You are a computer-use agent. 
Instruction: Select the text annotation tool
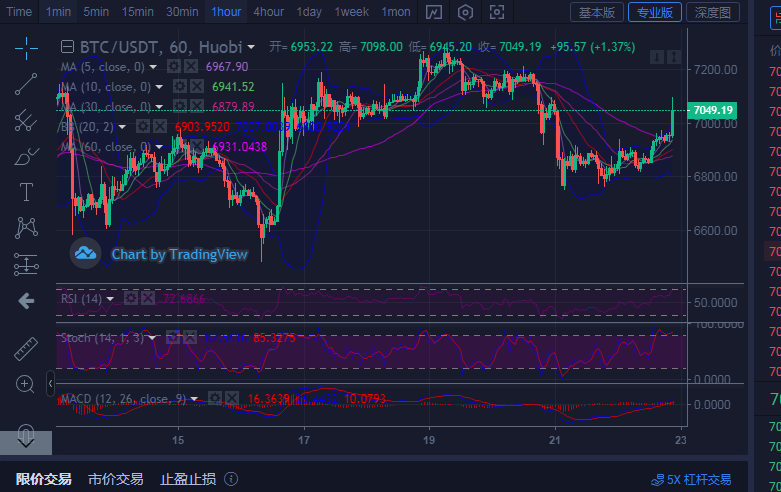pyautogui.click(x=26, y=192)
